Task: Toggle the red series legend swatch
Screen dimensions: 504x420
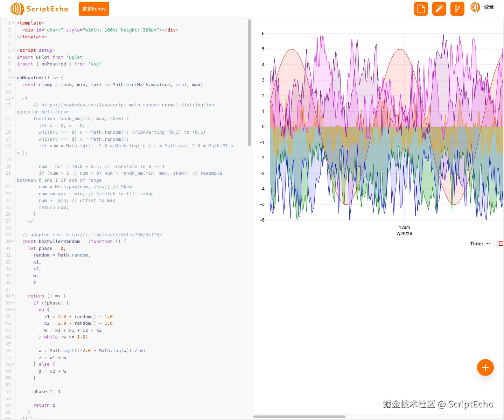Action: pos(501,243)
